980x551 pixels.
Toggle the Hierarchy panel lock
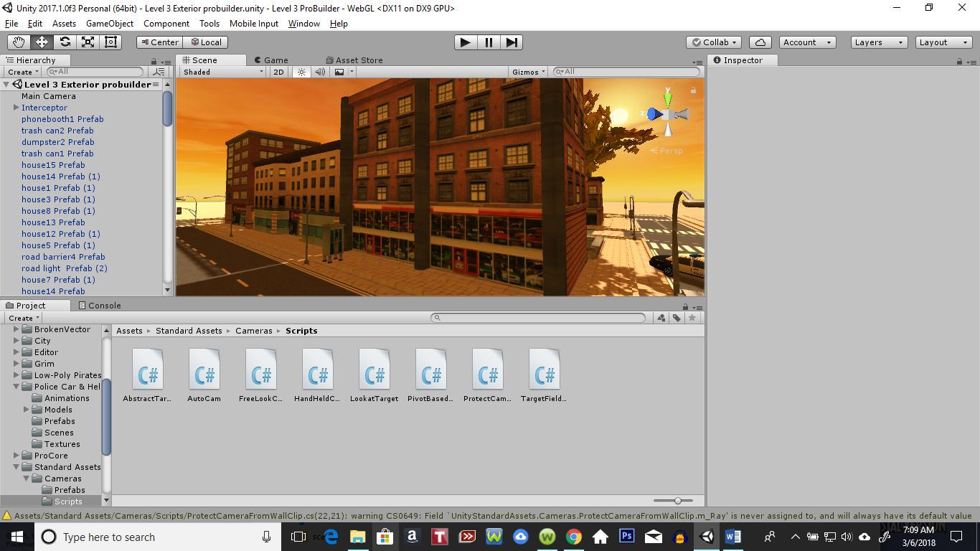pos(154,61)
